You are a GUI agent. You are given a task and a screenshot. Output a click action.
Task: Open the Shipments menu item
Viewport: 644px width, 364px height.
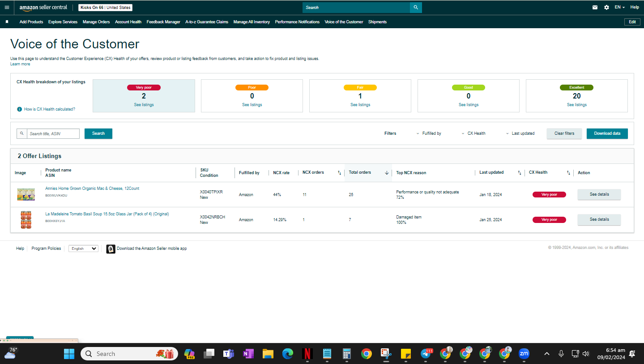(x=377, y=22)
